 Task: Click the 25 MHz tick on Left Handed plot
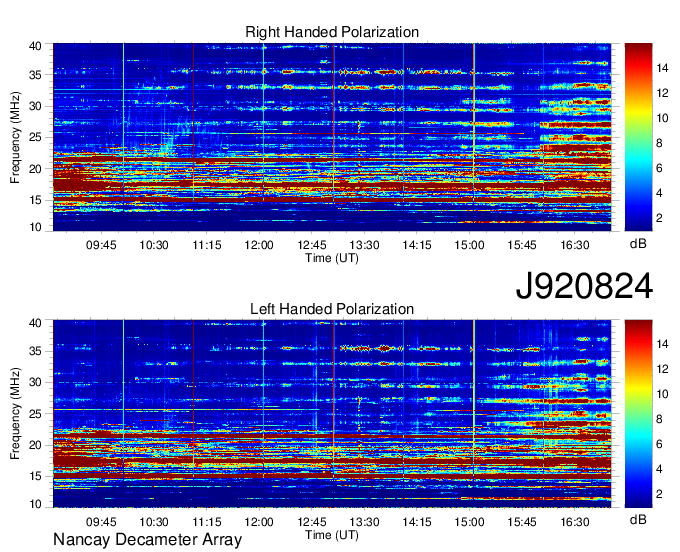point(35,414)
